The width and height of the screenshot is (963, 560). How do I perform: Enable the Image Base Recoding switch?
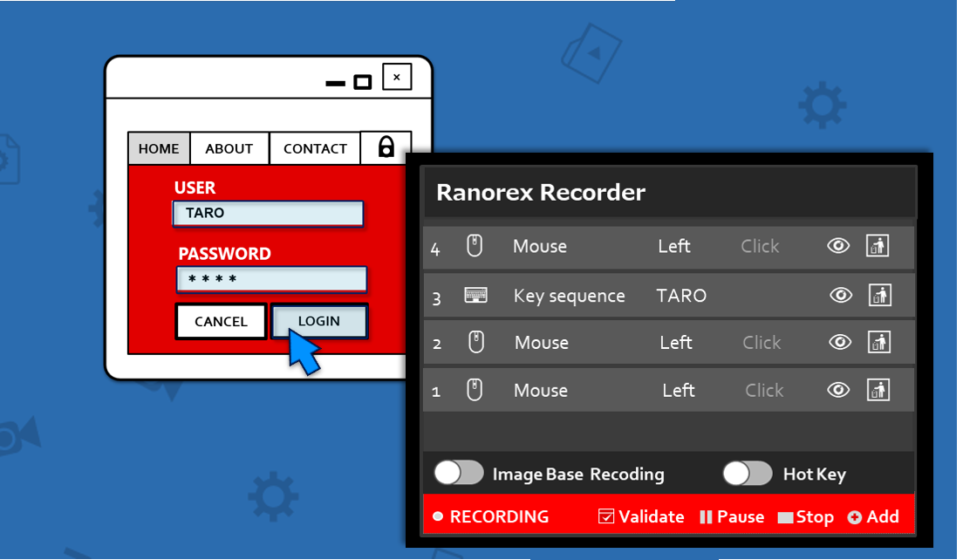[x=458, y=473]
